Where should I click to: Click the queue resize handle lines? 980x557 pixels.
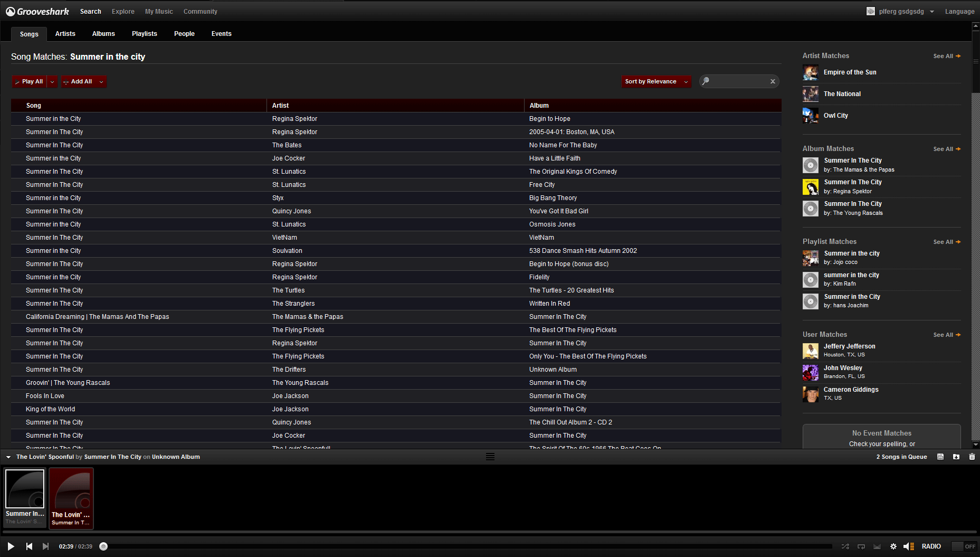pyautogui.click(x=490, y=457)
